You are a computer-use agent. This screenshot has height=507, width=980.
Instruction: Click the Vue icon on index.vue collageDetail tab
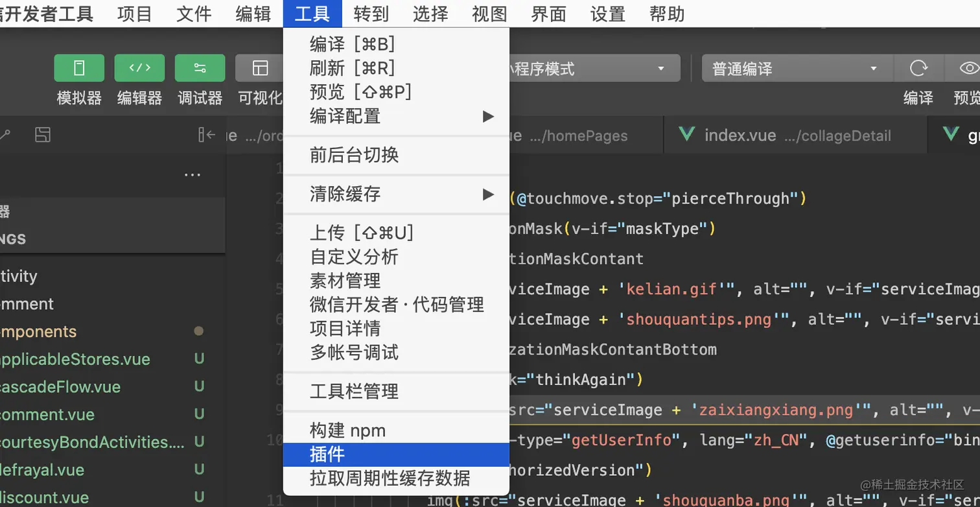pos(686,135)
